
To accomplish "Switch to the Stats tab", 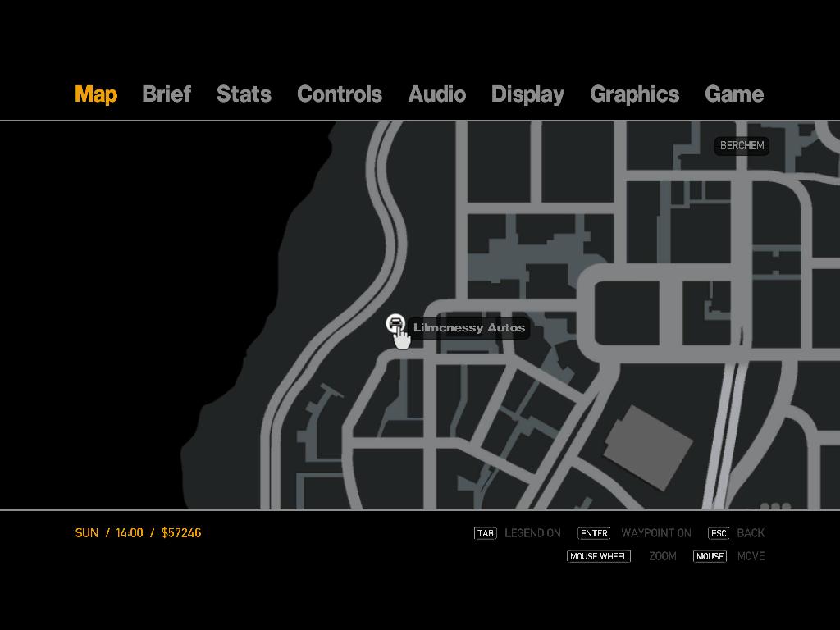I will 244,94.
